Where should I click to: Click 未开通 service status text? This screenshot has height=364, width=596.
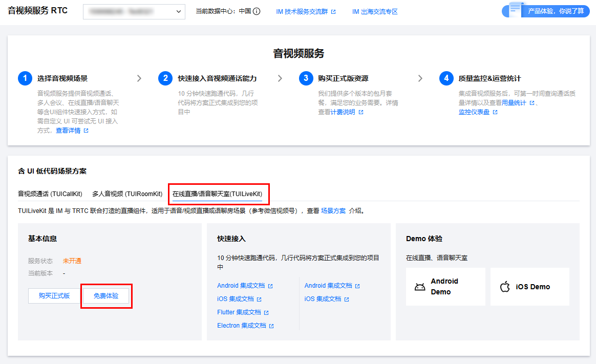pyautogui.click(x=72, y=261)
